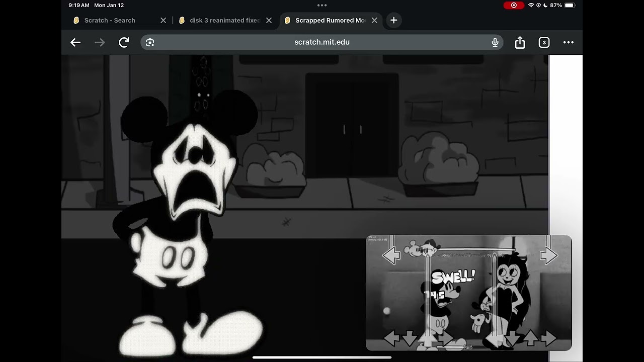The height and width of the screenshot is (362, 644).
Task: Close the disk 3 reanimated fixed tab
Action: click(x=269, y=20)
